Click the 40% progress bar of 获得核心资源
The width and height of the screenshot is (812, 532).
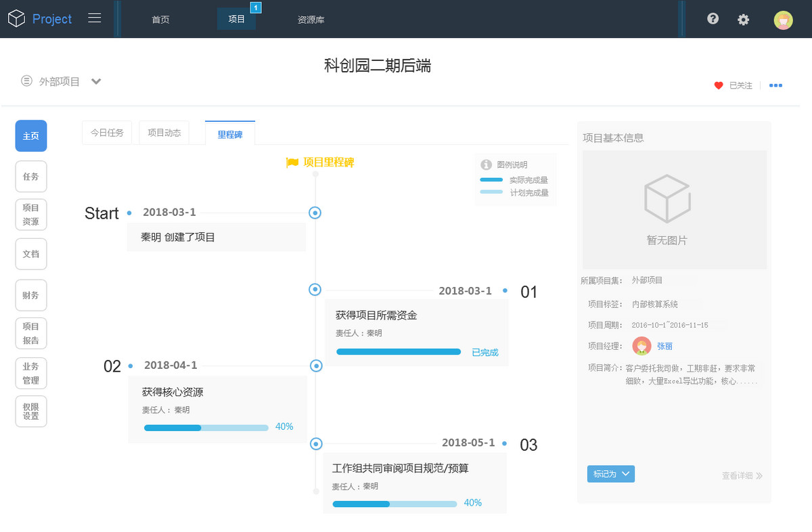[x=205, y=427]
